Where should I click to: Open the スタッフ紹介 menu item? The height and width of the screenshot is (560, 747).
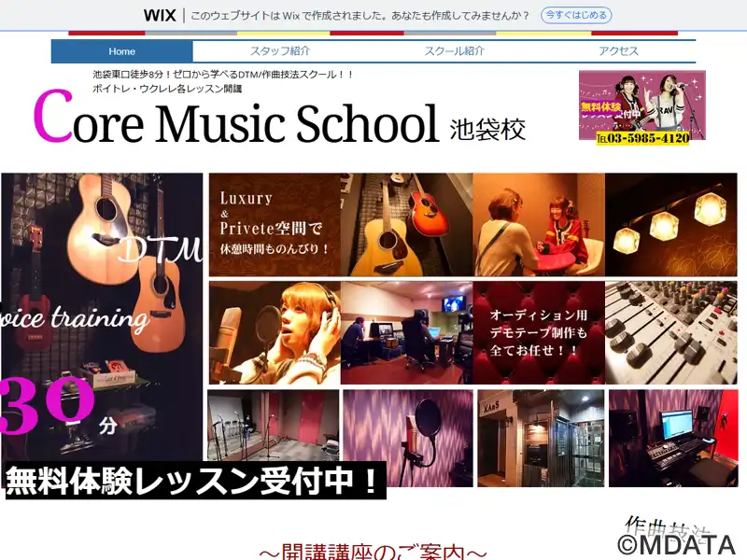point(280,51)
